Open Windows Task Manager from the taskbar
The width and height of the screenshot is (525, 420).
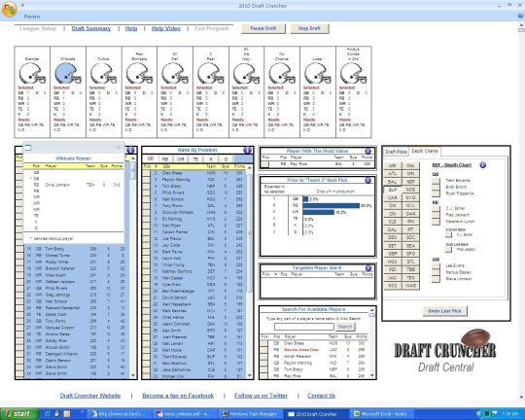coord(250,414)
